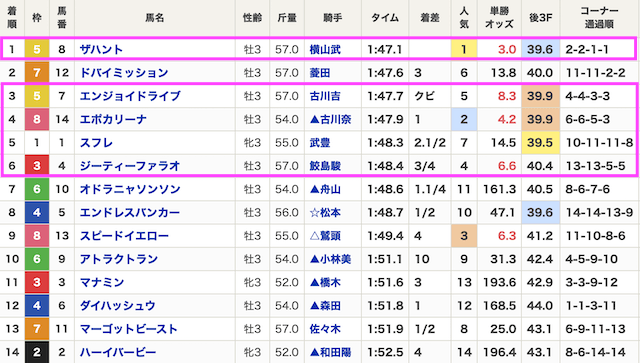Open jockey link ▲和田陽
Viewport: 640px width, 363px height.
point(330,352)
